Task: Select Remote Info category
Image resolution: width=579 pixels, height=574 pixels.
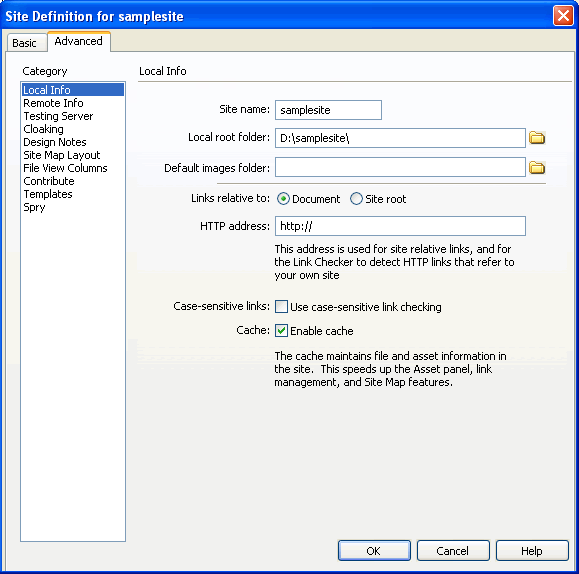Action: pyautogui.click(x=54, y=103)
